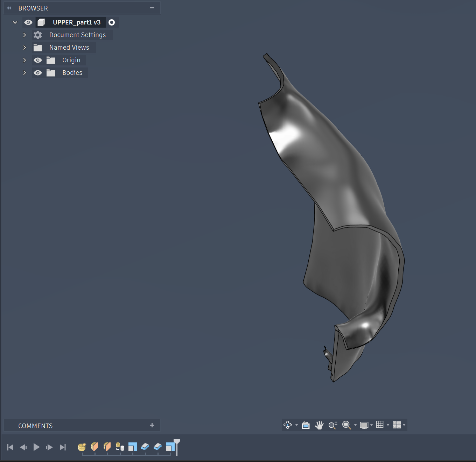Jump timeline to the end
Image resolution: width=476 pixels, height=462 pixels.
point(63,447)
